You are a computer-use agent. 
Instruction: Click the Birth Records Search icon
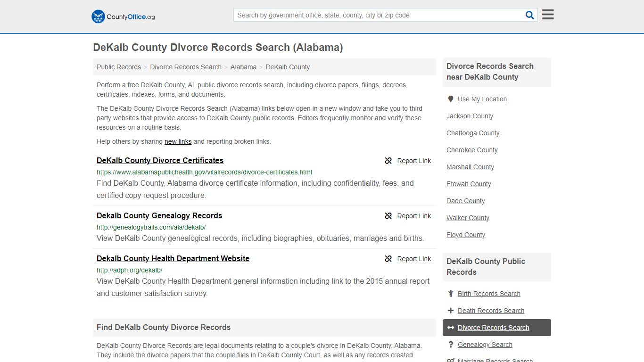451,294
